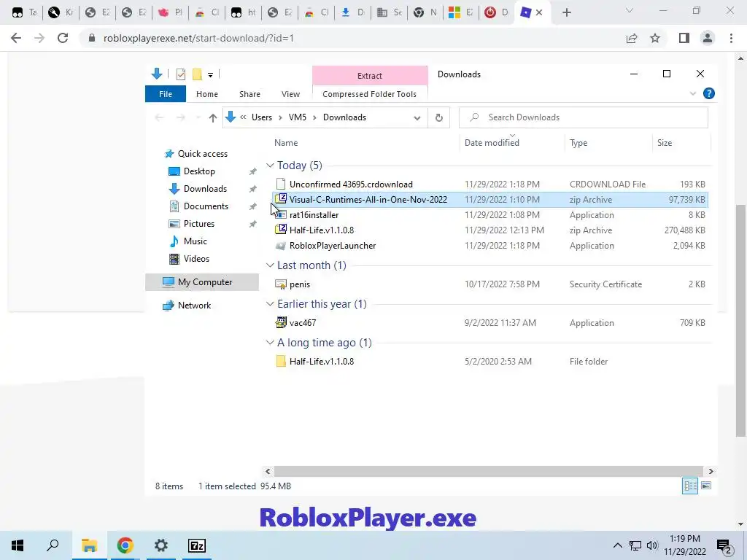Sort files by the Type column

pyautogui.click(x=578, y=143)
